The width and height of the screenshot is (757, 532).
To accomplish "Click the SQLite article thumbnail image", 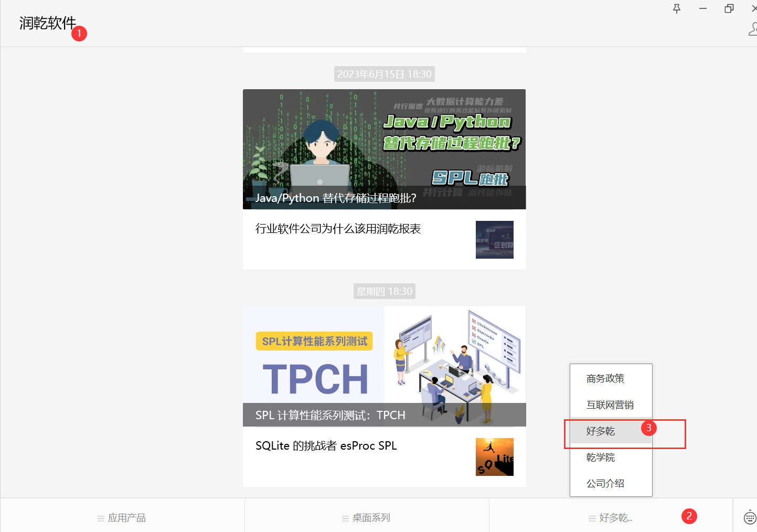I will (495, 457).
